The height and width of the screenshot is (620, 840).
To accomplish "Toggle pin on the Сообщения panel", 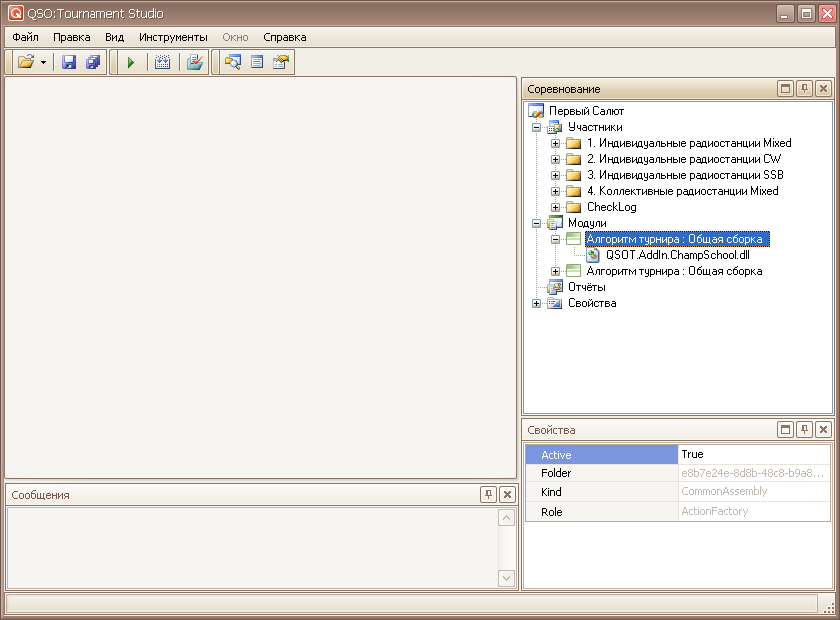I will coord(488,495).
